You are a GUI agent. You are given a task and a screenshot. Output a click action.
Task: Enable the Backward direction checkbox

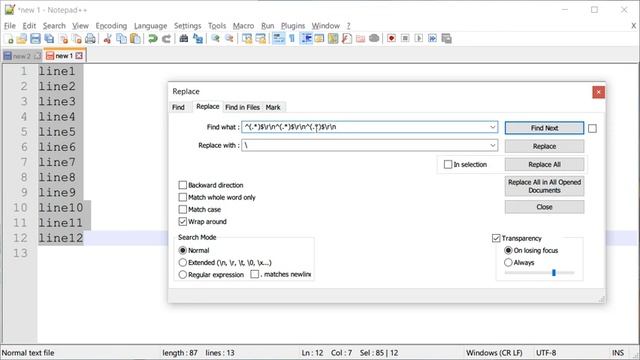182,185
